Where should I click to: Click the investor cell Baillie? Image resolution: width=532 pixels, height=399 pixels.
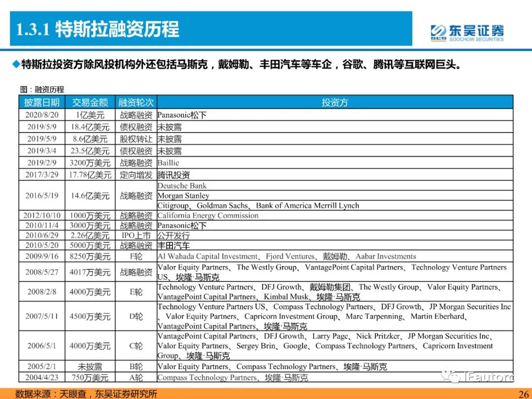[x=335, y=163]
